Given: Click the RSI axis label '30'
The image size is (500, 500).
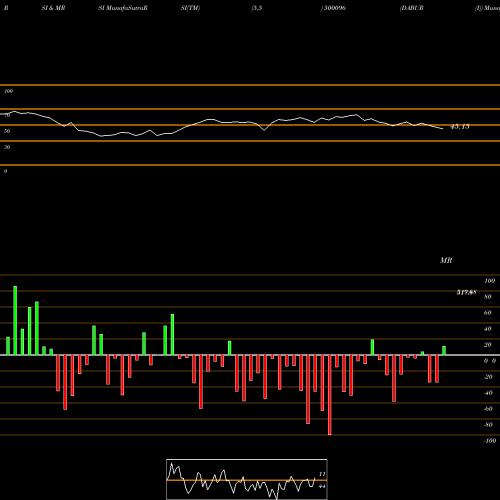Looking at the screenshot, I should [7, 147].
